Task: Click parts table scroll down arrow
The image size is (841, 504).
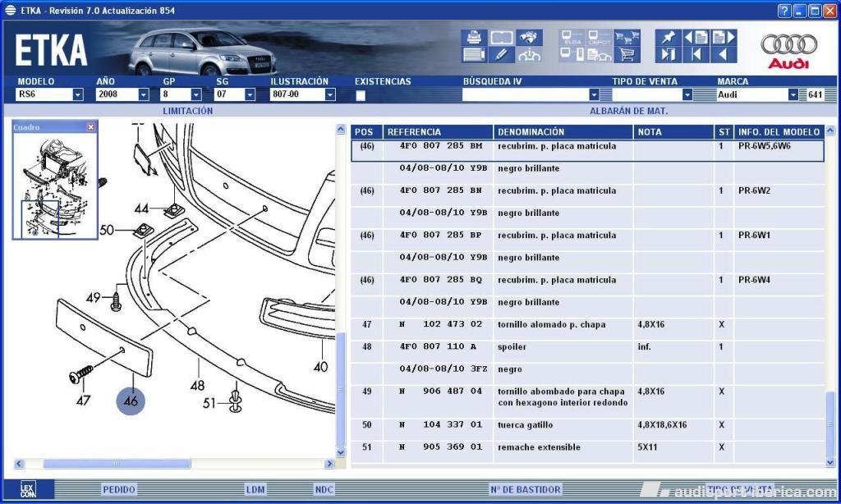Action: (x=830, y=463)
